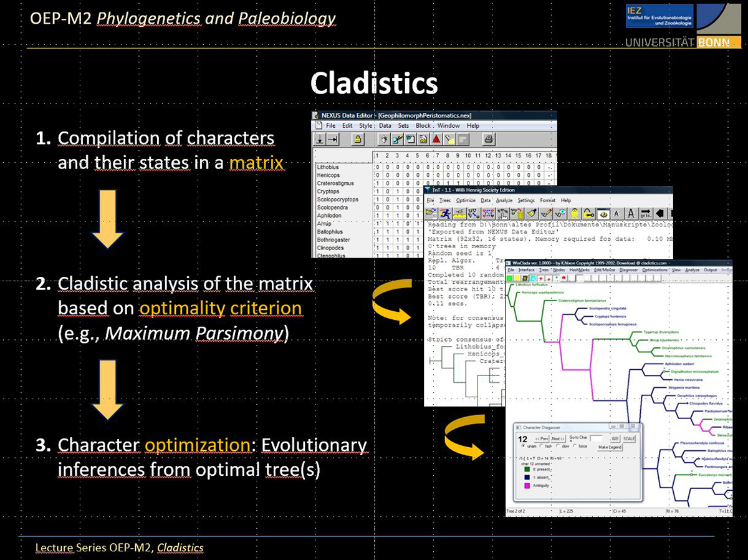
Task: Click the open file icon in TNT toolbar
Action: pos(431,213)
